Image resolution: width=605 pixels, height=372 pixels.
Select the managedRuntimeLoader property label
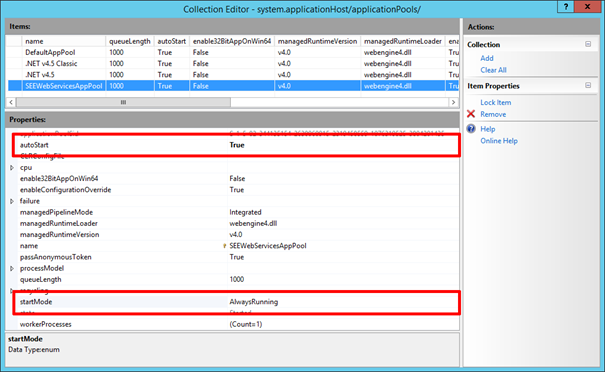tap(59, 223)
